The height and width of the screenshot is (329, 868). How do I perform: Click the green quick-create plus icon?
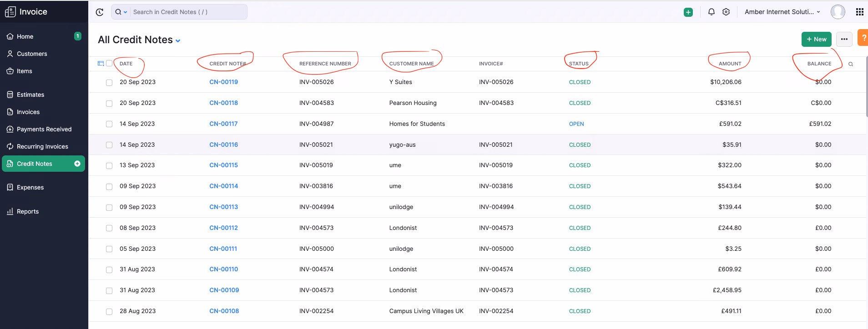(x=688, y=12)
